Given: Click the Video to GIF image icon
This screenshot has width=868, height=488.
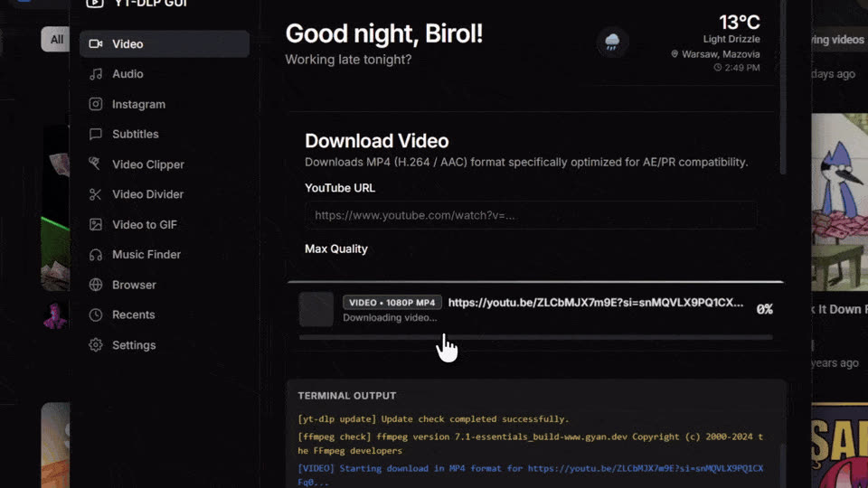Looking at the screenshot, I should pyautogui.click(x=96, y=225).
